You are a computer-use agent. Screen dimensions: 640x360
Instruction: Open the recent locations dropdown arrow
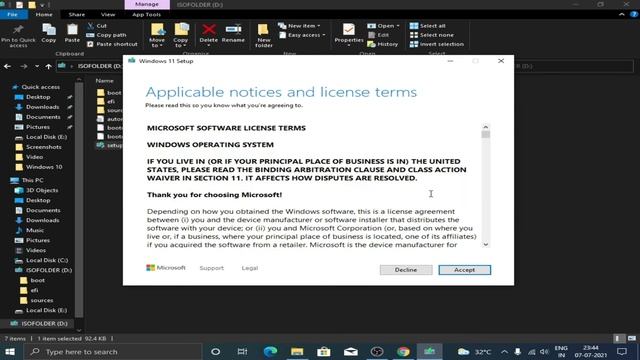[x=37, y=66]
